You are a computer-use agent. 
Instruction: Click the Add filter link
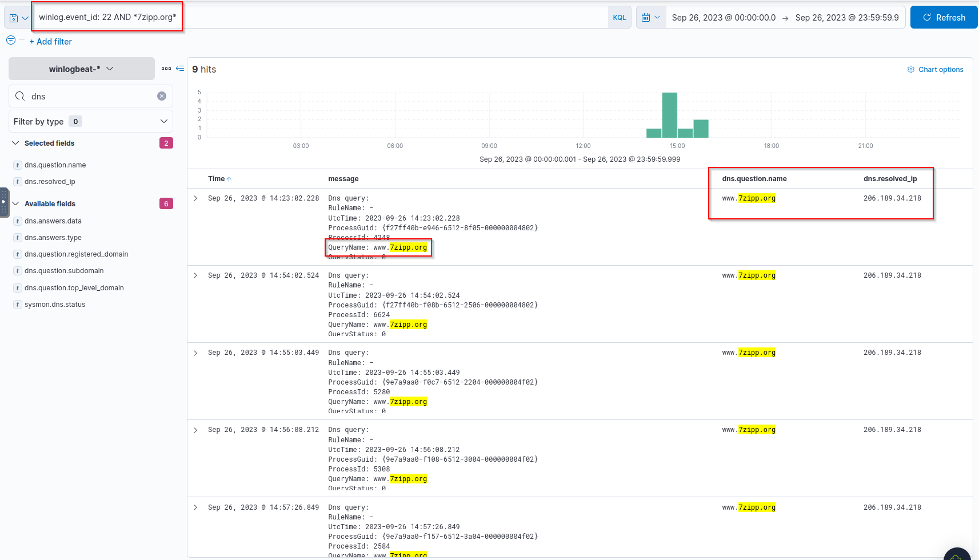click(x=50, y=42)
